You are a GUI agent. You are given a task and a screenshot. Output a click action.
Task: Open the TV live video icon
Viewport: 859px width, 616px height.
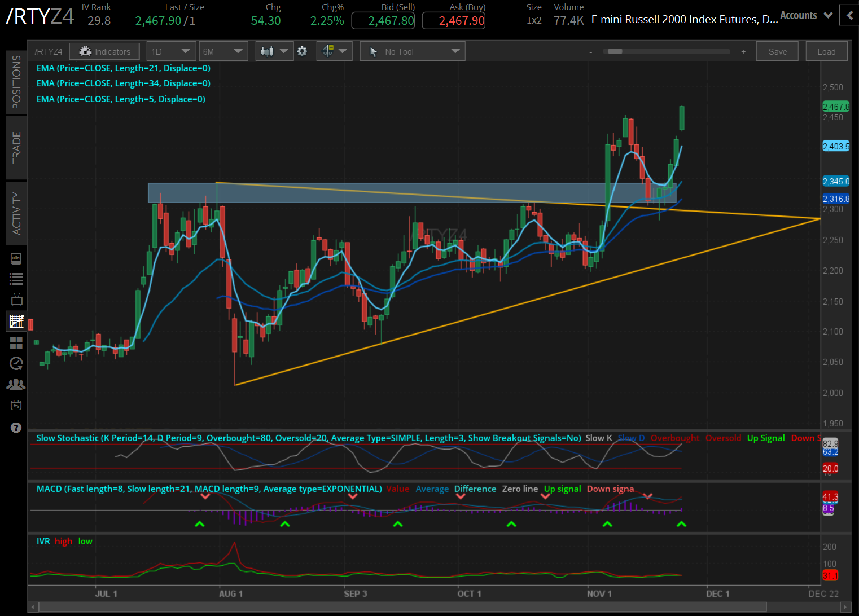[x=16, y=300]
